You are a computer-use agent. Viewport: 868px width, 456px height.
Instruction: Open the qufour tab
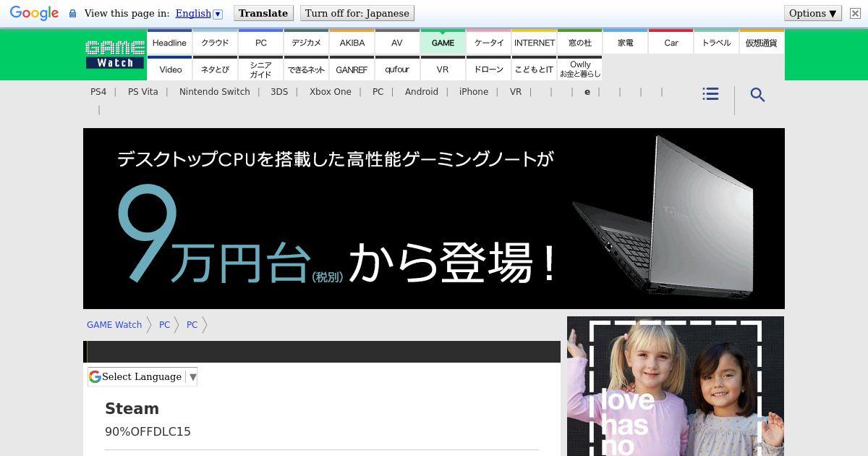pos(397,69)
